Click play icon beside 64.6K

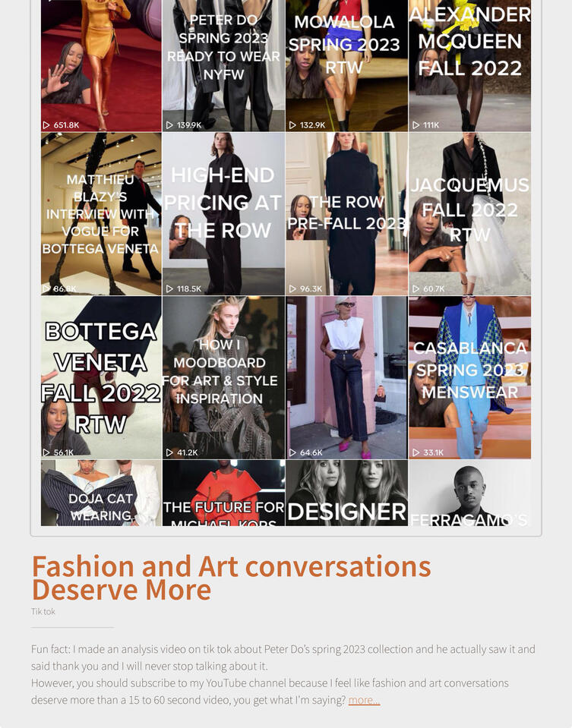click(292, 452)
